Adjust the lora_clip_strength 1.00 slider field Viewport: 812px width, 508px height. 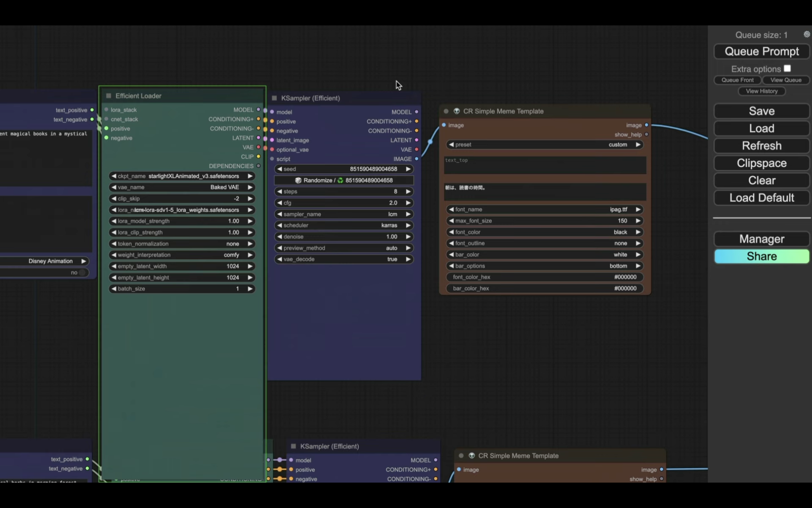182,233
